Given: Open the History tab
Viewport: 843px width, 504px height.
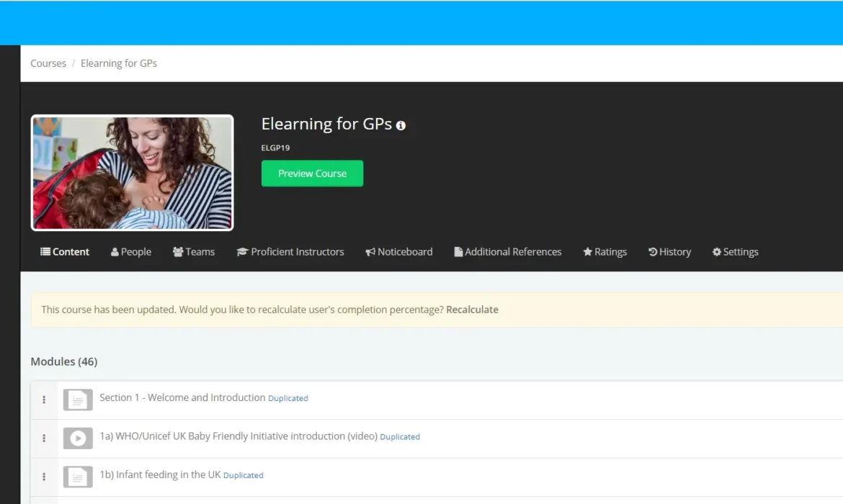Looking at the screenshot, I should [670, 252].
